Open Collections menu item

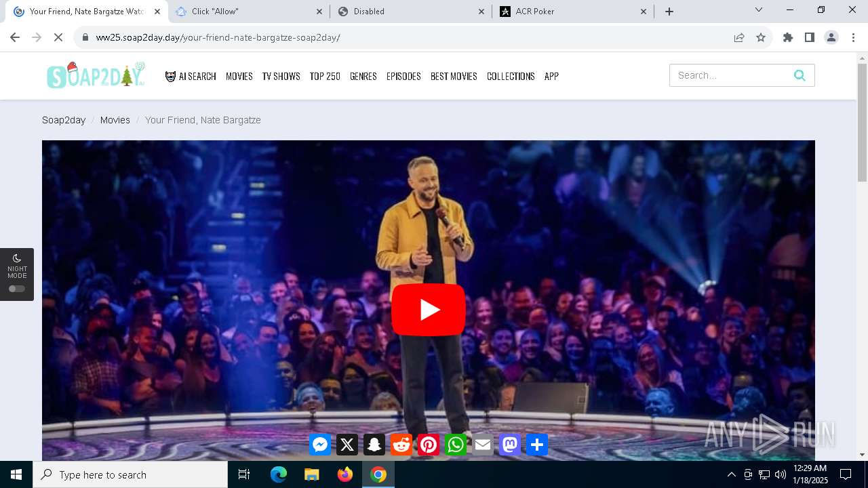click(511, 76)
